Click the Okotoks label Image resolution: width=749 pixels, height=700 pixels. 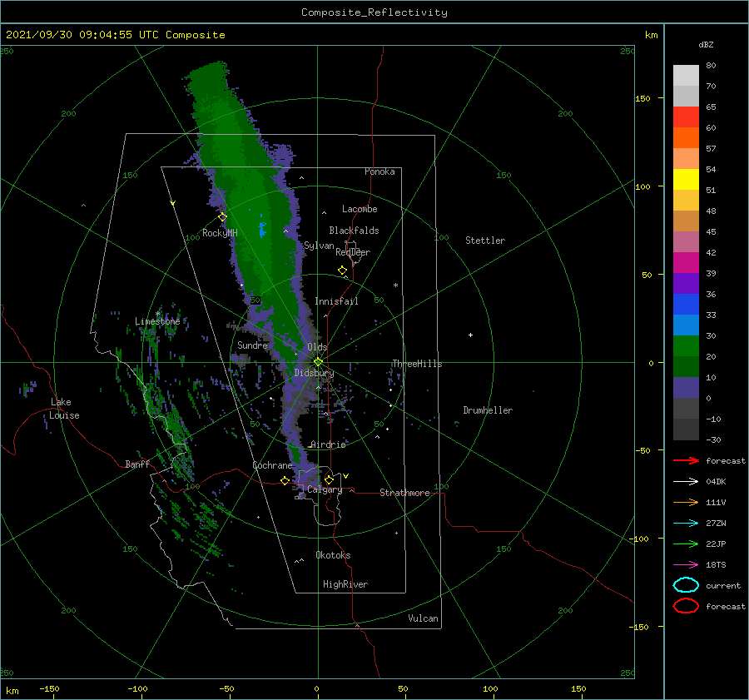(x=333, y=555)
